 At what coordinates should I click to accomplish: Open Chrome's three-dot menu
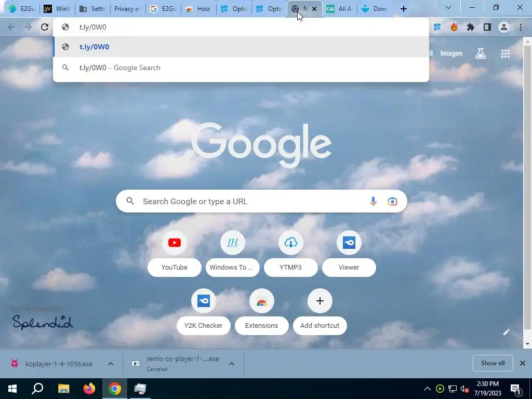pyautogui.click(x=521, y=27)
